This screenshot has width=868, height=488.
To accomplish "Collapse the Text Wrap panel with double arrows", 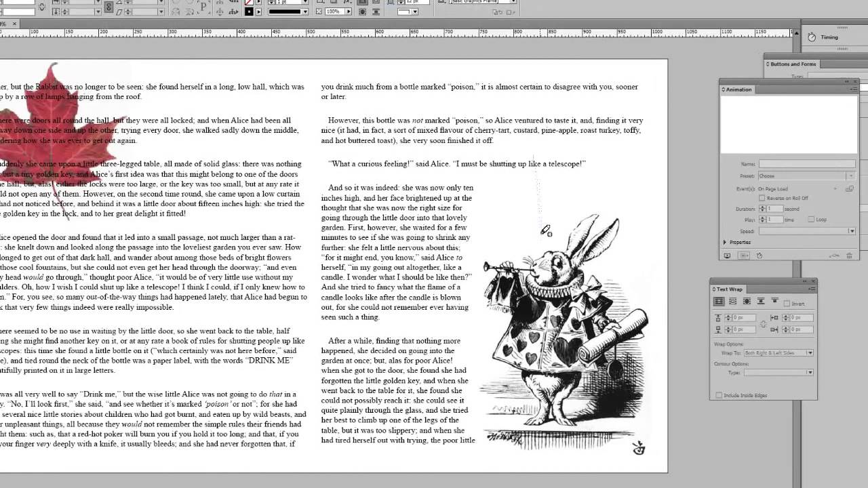I will click(806, 281).
